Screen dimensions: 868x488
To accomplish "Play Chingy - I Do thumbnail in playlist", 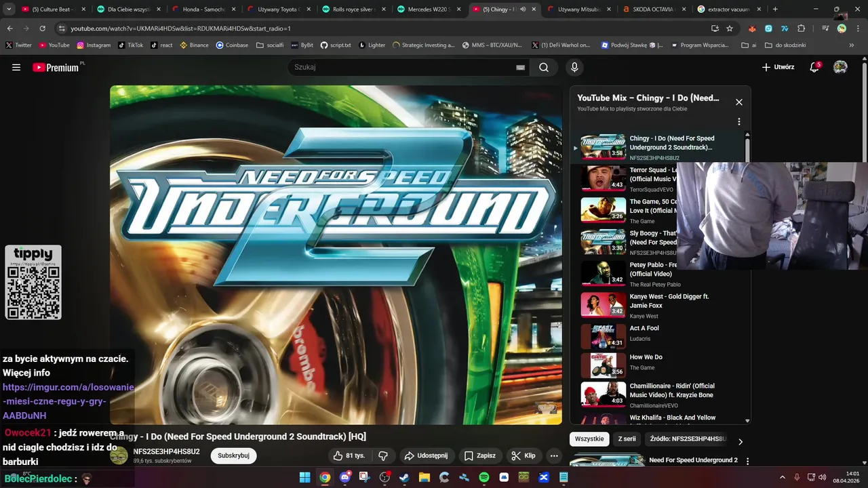I will pos(603,146).
